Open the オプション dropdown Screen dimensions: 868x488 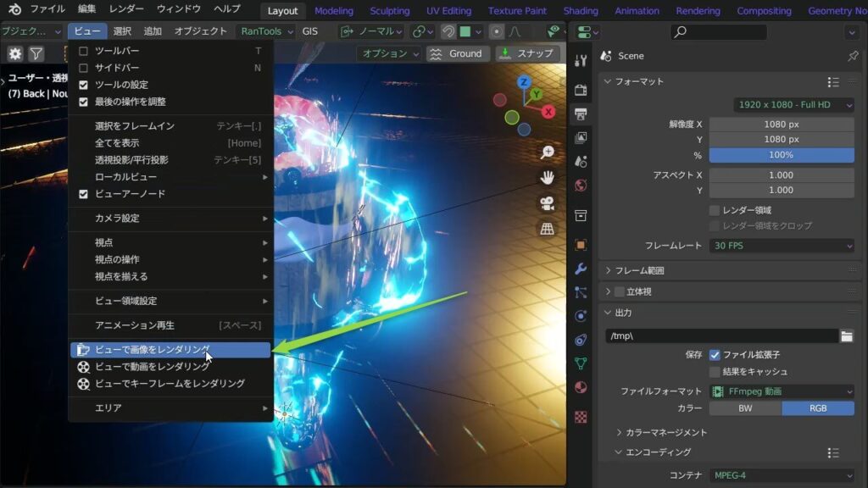[x=389, y=53]
